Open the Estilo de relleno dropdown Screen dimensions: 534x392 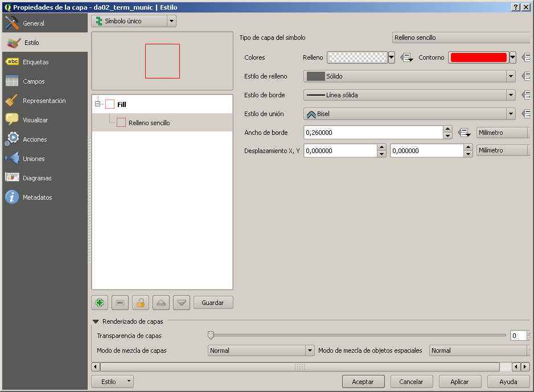(x=409, y=76)
